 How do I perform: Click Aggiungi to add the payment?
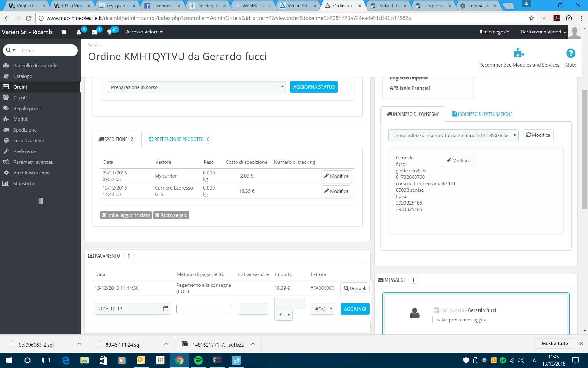click(355, 309)
